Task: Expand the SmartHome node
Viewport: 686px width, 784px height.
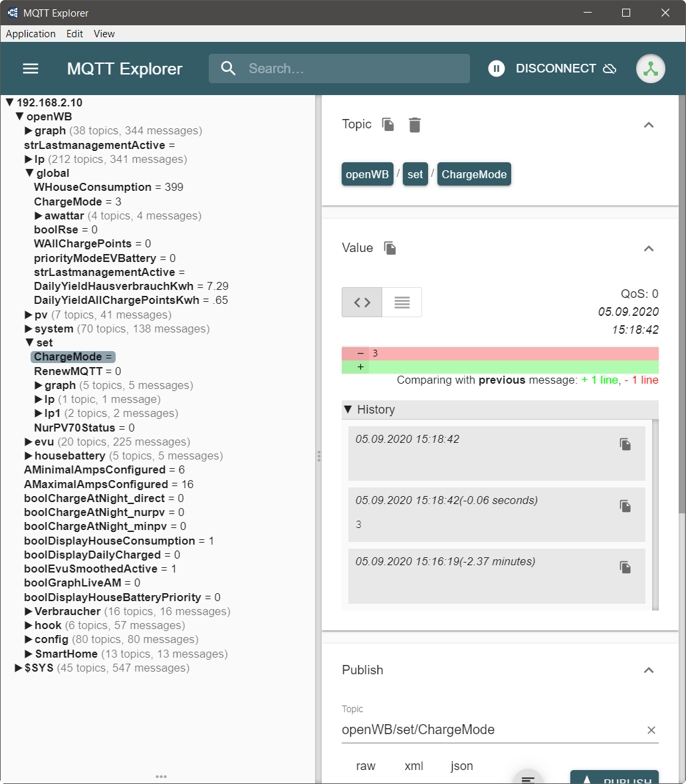Action: point(29,654)
